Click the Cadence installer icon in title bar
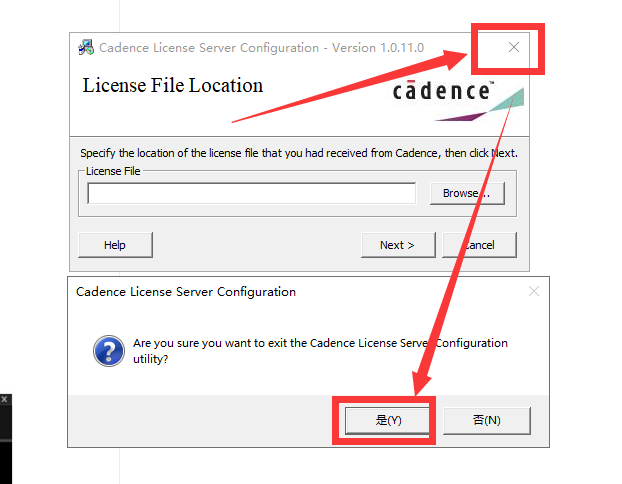The image size is (622, 484). pos(86,47)
